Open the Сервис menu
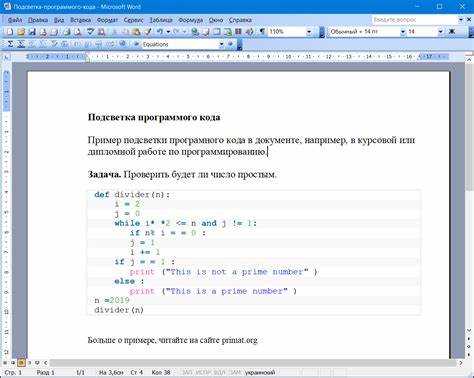The image size is (474, 378). click(x=133, y=20)
